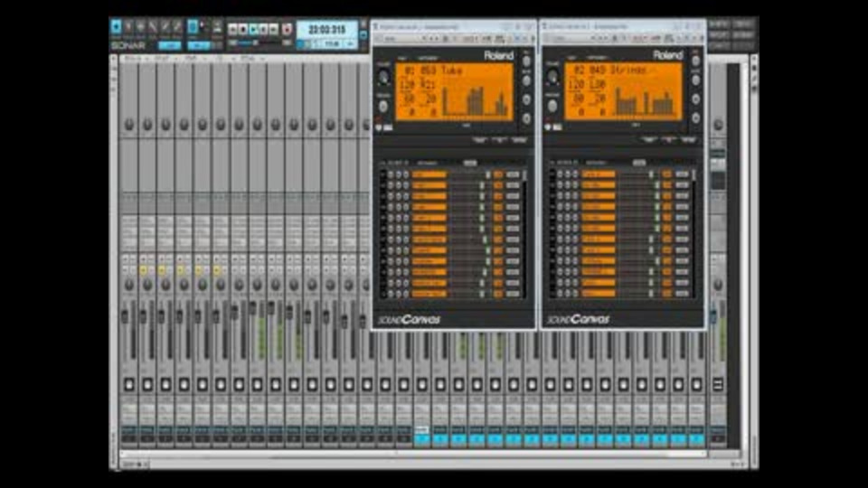
Task: Click orange number box in part one, Tuba window
Action: pyautogui.click(x=498, y=174)
